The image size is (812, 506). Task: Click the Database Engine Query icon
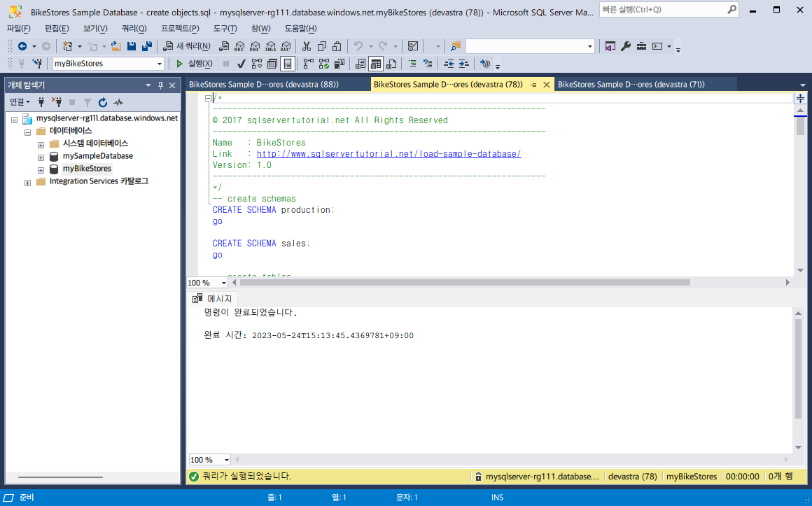(224, 47)
